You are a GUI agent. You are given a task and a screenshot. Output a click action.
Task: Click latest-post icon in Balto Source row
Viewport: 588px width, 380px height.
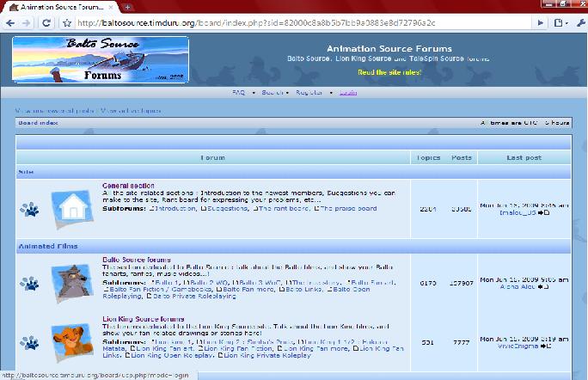point(543,287)
